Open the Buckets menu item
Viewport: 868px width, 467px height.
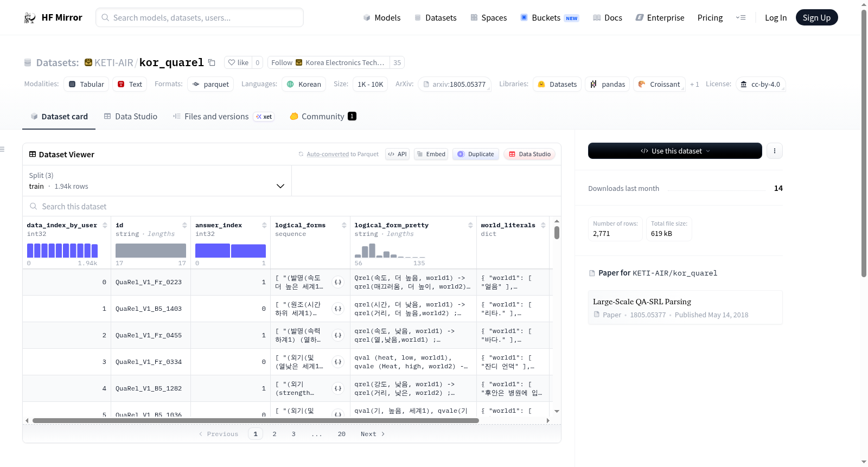(x=550, y=18)
